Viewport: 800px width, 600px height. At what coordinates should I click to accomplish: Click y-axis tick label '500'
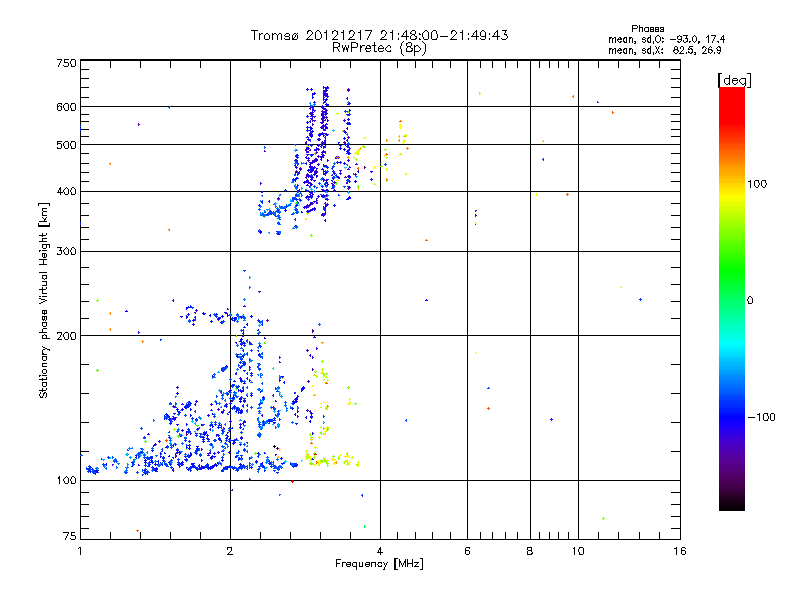coord(66,145)
